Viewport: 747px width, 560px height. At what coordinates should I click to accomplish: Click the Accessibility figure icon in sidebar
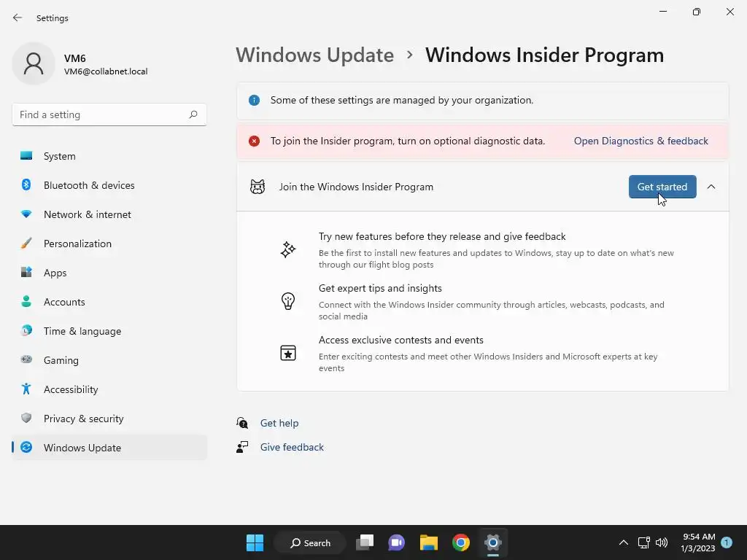coord(26,389)
